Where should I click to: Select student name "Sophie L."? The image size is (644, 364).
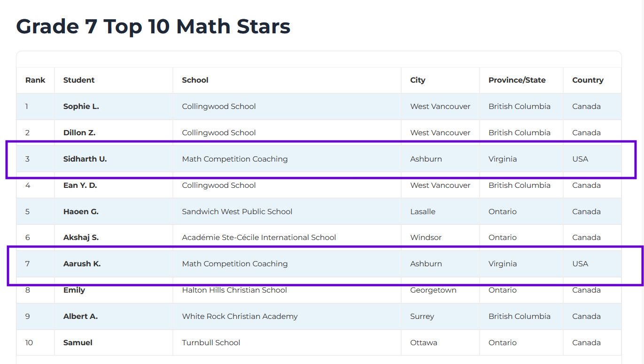point(81,106)
